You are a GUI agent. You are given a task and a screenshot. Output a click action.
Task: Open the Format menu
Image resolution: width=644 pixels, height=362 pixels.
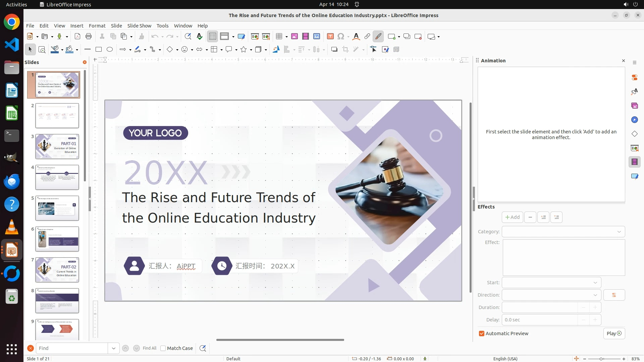97,26
